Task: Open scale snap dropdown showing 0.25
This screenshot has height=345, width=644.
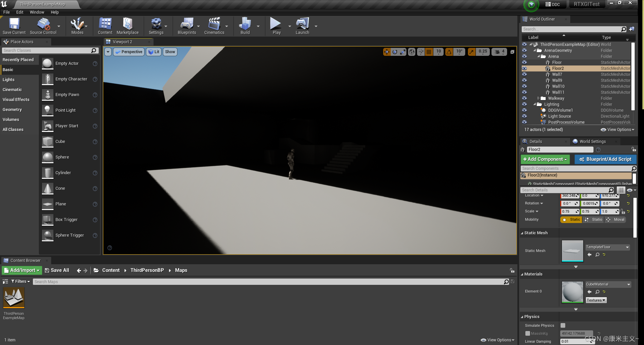Action: click(483, 52)
